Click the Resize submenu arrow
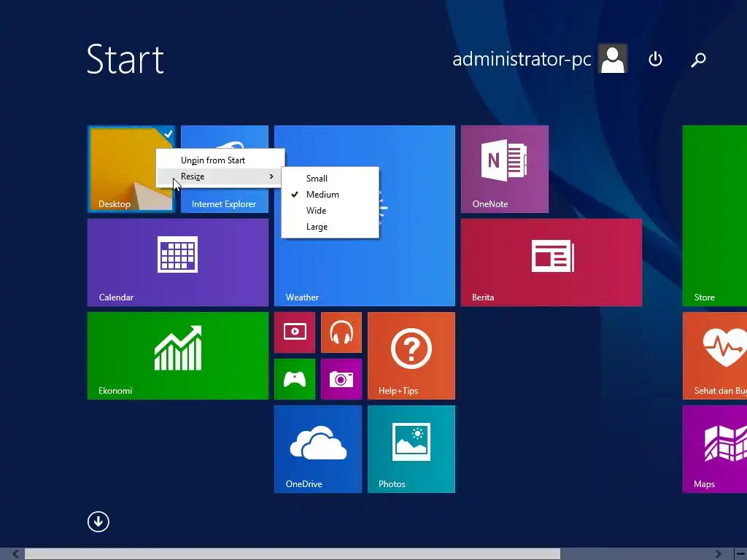 [x=271, y=176]
